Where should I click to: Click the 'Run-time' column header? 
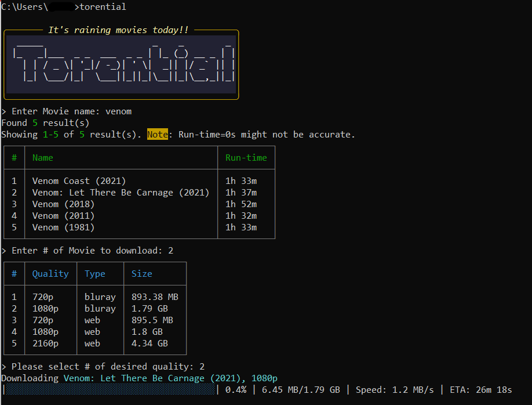pos(246,158)
